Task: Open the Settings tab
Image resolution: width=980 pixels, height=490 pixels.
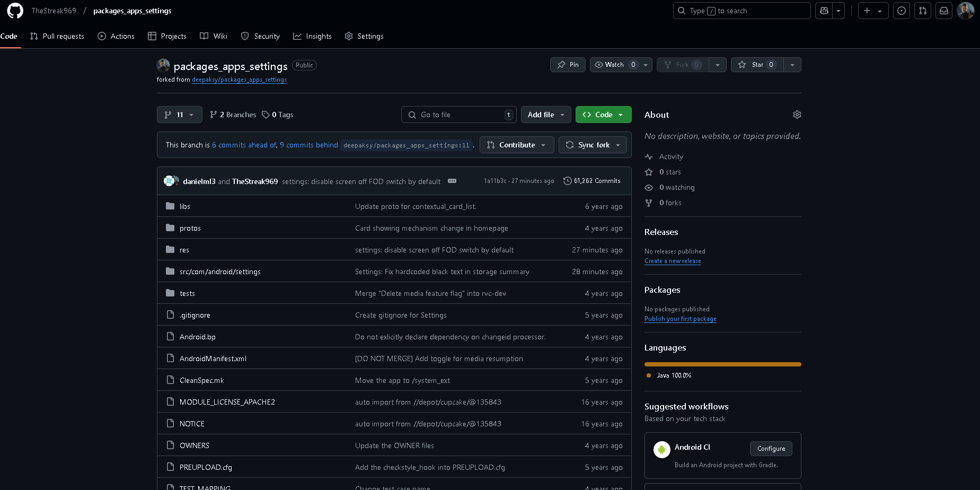Action: (364, 36)
